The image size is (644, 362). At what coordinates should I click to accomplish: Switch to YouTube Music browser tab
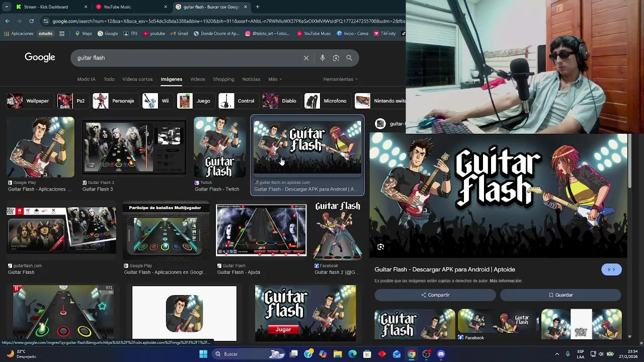(x=132, y=7)
